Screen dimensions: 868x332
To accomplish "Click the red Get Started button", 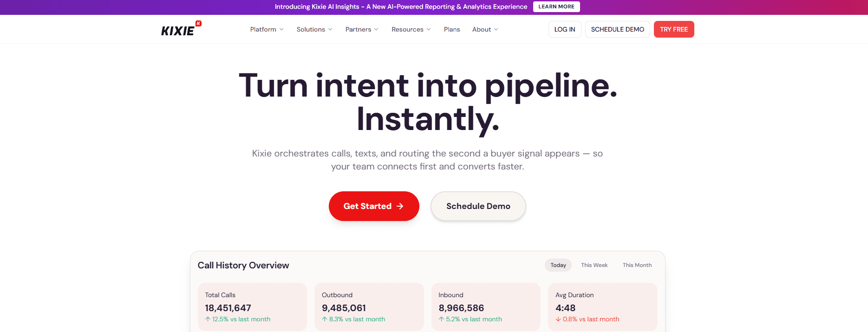I will pyautogui.click(x=374, y=206).
